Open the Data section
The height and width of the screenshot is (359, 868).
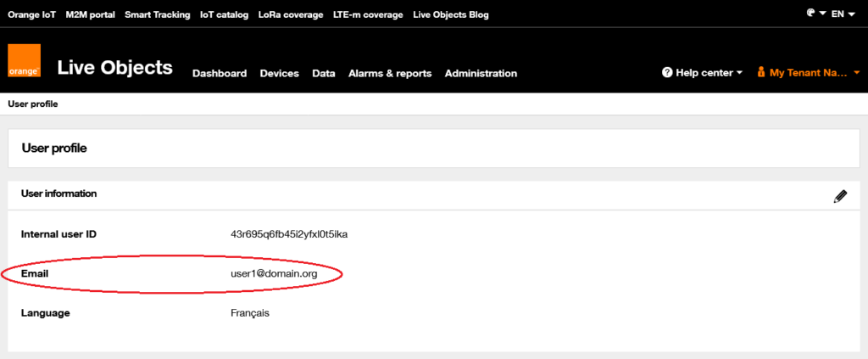point(324,73)
